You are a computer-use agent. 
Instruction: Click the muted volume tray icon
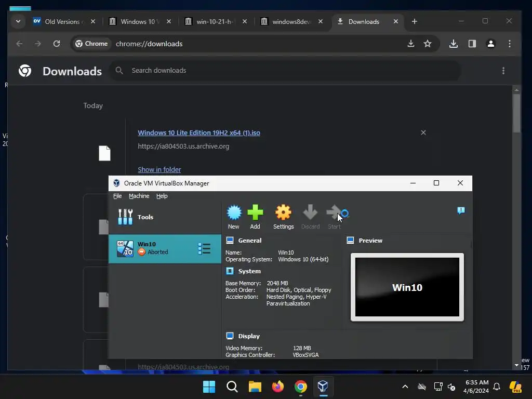point(451,387)
